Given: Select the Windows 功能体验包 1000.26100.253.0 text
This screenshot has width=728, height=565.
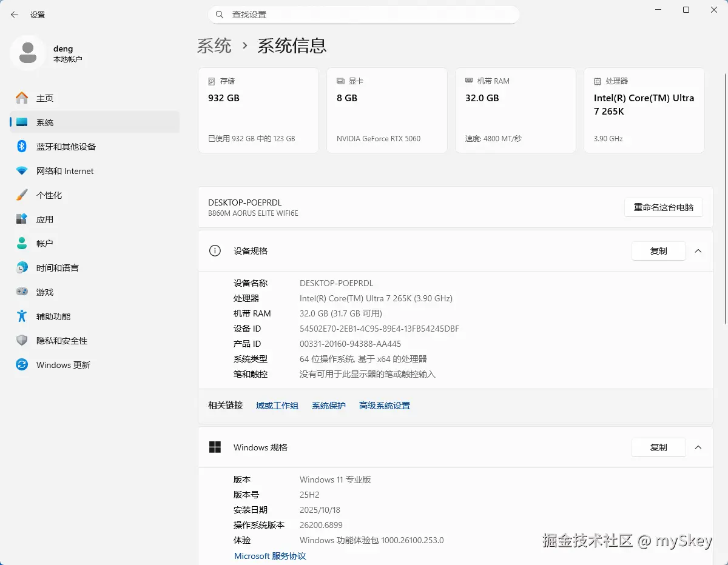Looking at the screenshot, I should pos(372,540).
